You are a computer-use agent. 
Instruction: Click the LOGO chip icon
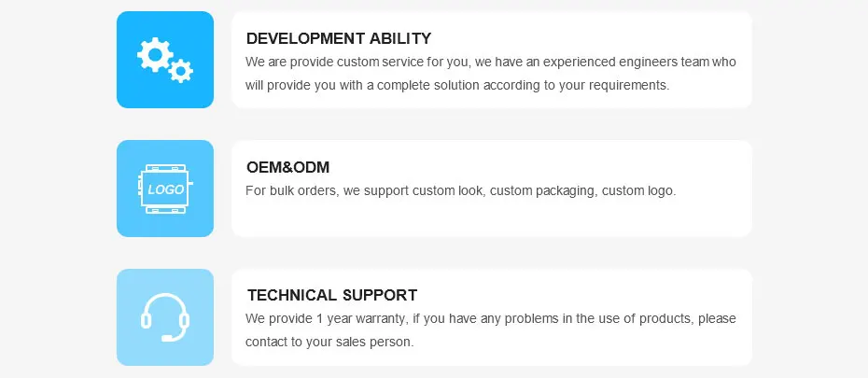[165, 189]
